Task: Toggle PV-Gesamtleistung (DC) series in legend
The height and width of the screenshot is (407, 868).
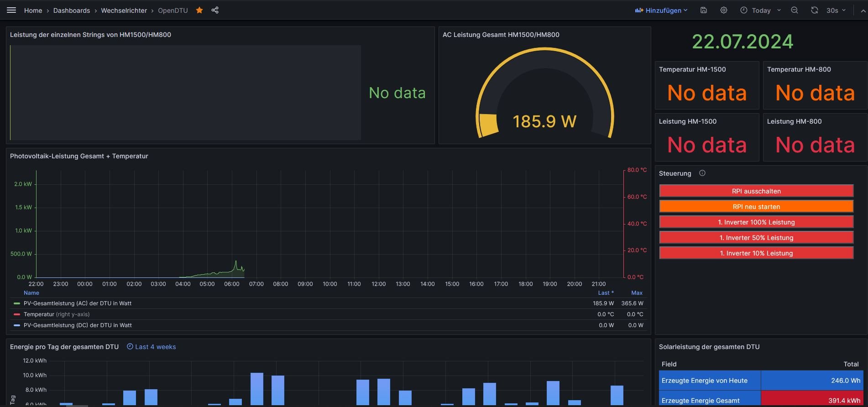Action: (x=77, y=325)
